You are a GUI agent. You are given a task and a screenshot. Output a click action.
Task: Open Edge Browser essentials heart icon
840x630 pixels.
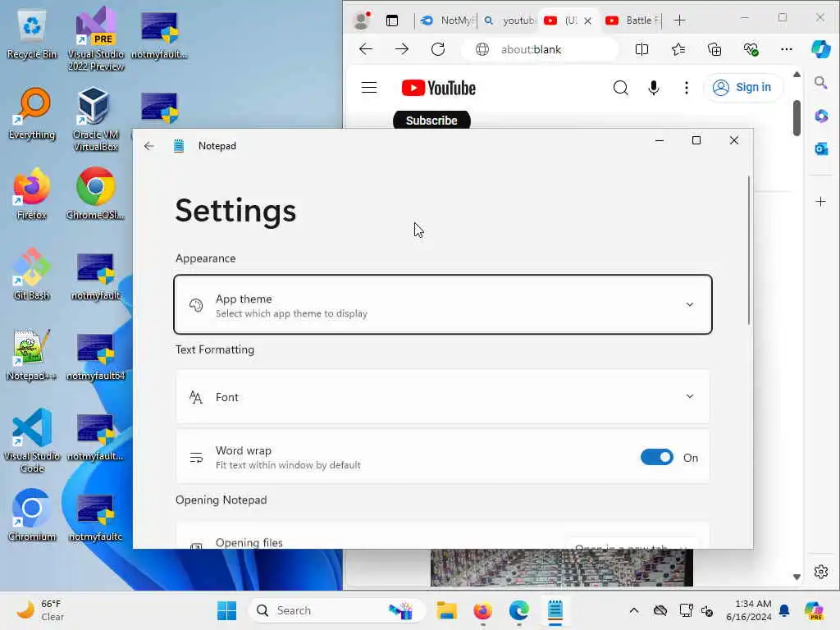(x=751, y=49)
